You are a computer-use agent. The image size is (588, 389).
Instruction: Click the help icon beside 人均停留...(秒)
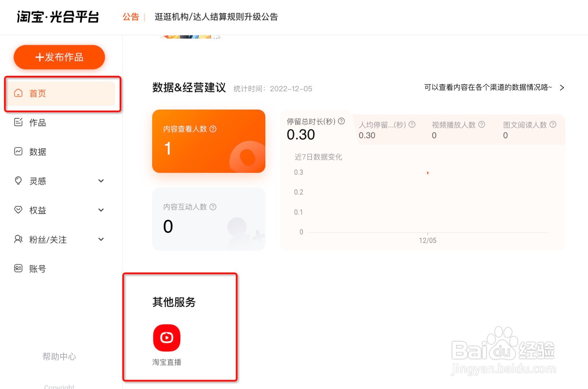click(x=412, y=124)
